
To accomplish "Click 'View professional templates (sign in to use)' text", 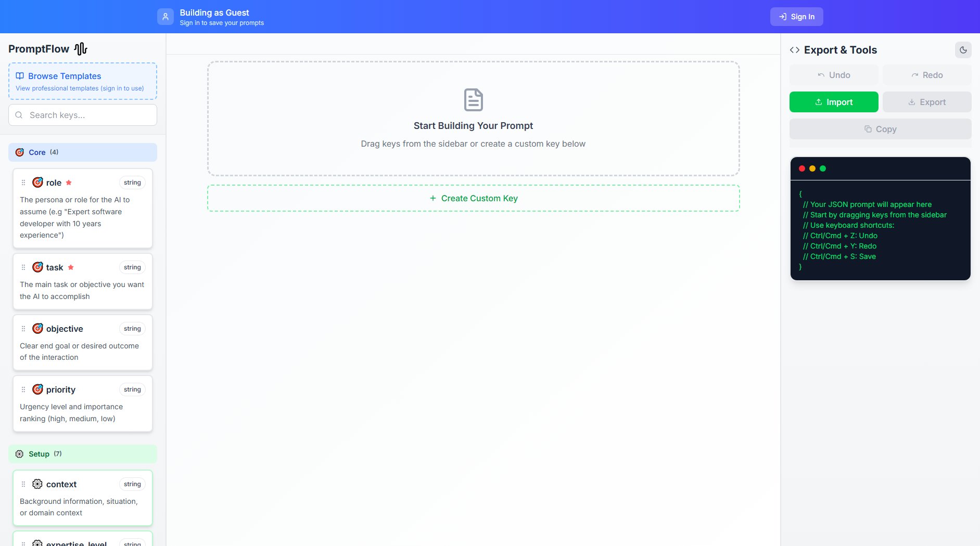I will (x=80, y=88).
